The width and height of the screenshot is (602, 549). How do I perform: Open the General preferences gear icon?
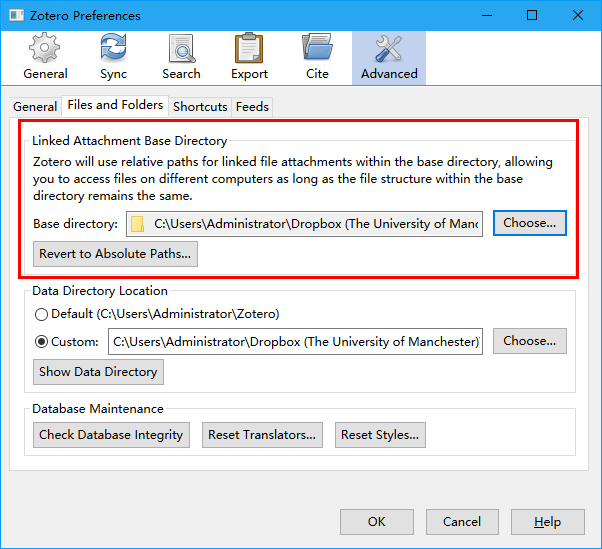click(45, 47)
